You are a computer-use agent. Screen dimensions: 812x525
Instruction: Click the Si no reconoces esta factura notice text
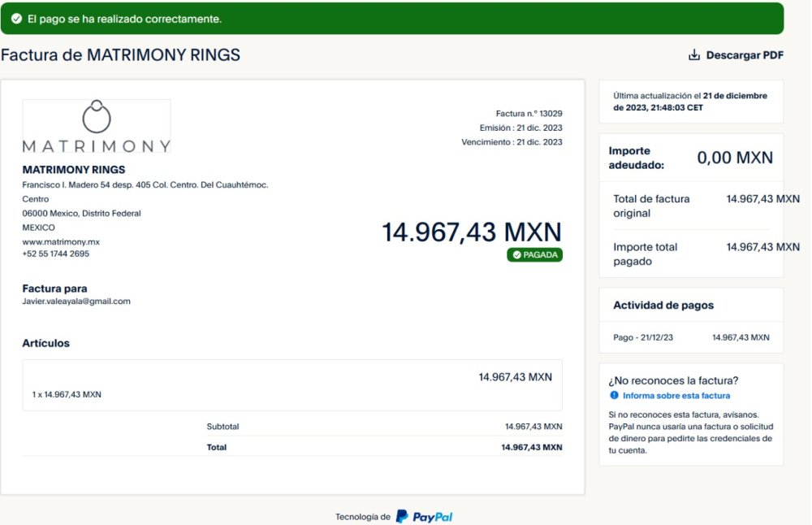click(691, 432)
